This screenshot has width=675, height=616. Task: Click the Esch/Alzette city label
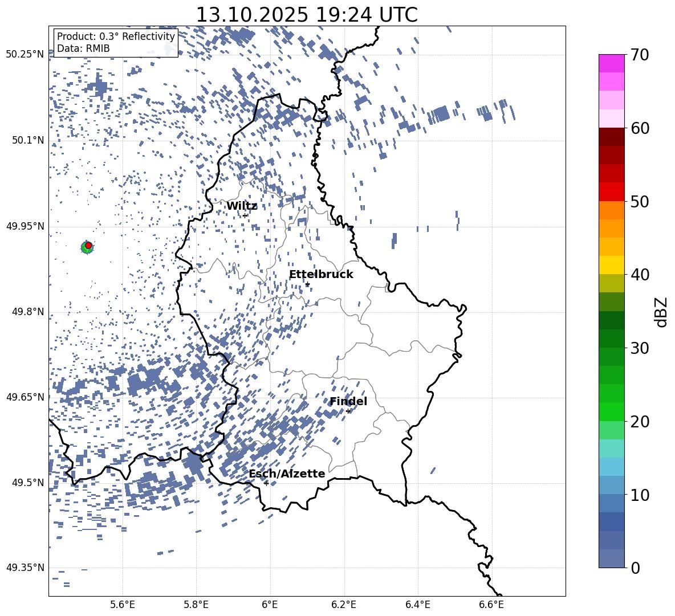[x=287, y=474]
